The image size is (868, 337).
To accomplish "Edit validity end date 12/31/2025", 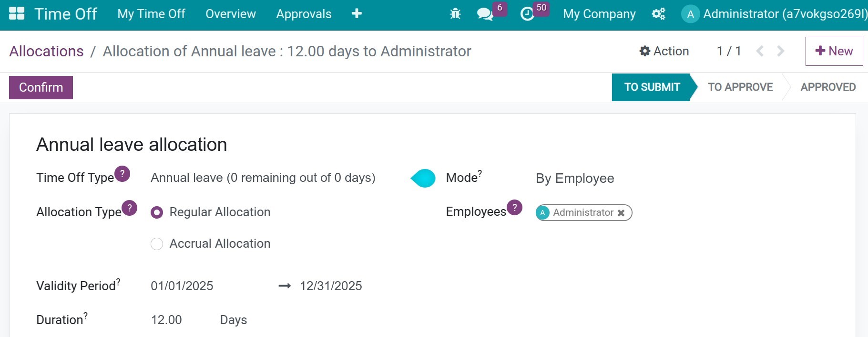I will pos(331,286).
